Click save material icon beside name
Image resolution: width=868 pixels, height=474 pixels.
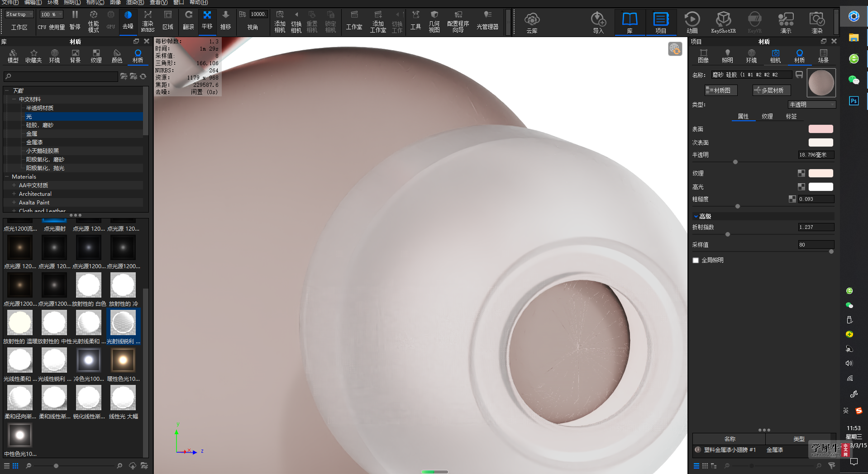pyautogui.click(x=799, y=75)
